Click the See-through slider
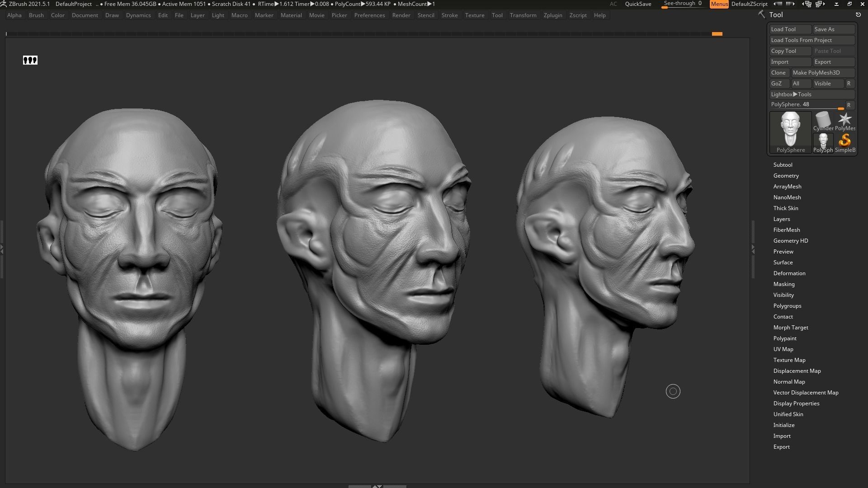 coord(683,4)
